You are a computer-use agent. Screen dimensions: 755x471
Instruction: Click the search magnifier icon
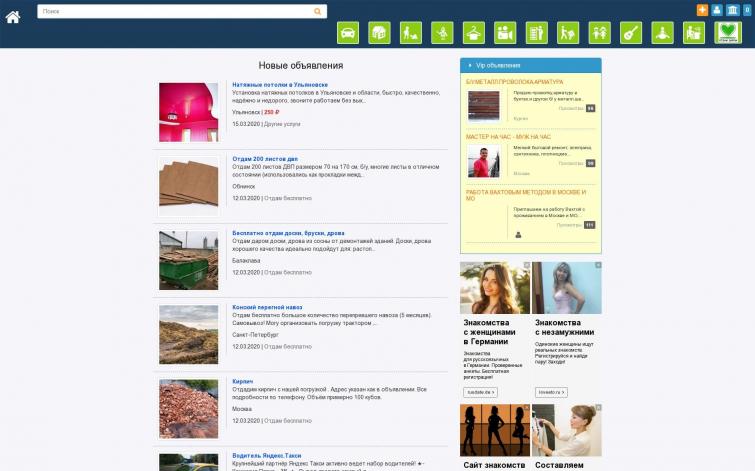click(x=317, y=11)
